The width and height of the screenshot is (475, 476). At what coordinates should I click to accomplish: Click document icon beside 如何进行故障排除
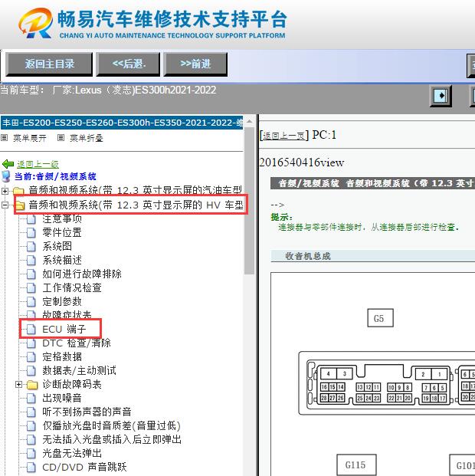(x=31, y=274)
